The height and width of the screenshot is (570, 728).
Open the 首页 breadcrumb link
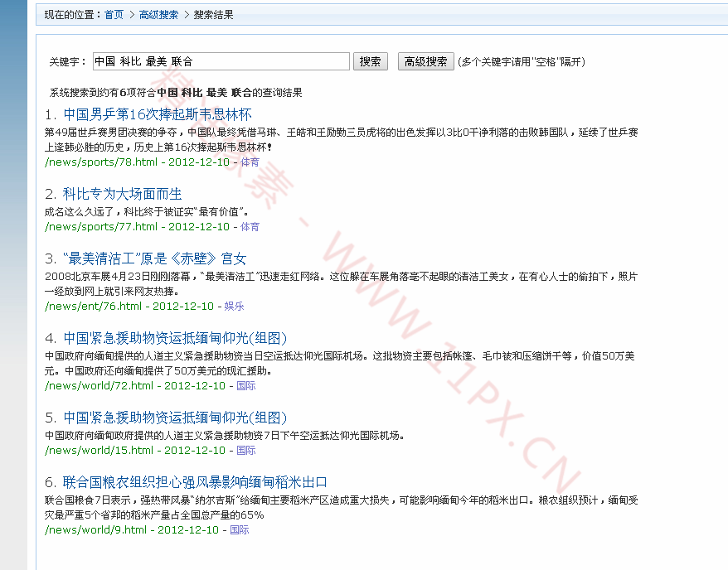click(x=113, y=14)
